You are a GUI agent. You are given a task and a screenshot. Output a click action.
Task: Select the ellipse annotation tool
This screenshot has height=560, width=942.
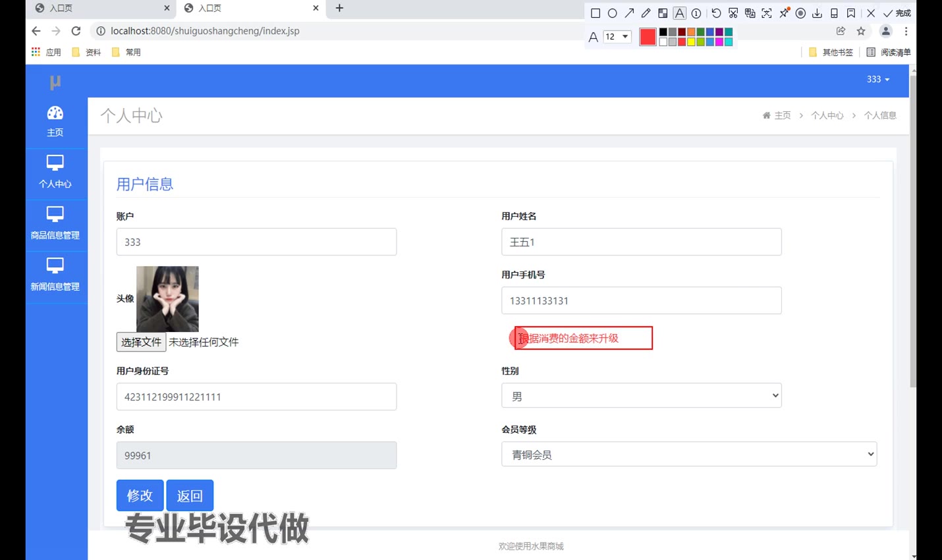[x=612, y=13]
